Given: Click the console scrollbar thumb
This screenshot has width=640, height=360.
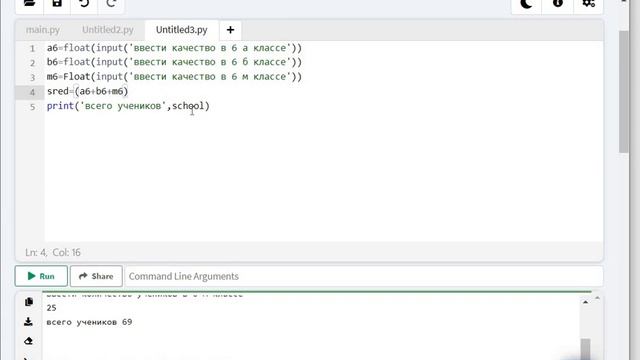Looking at the screenshot, I should click(x=585, y=349).
